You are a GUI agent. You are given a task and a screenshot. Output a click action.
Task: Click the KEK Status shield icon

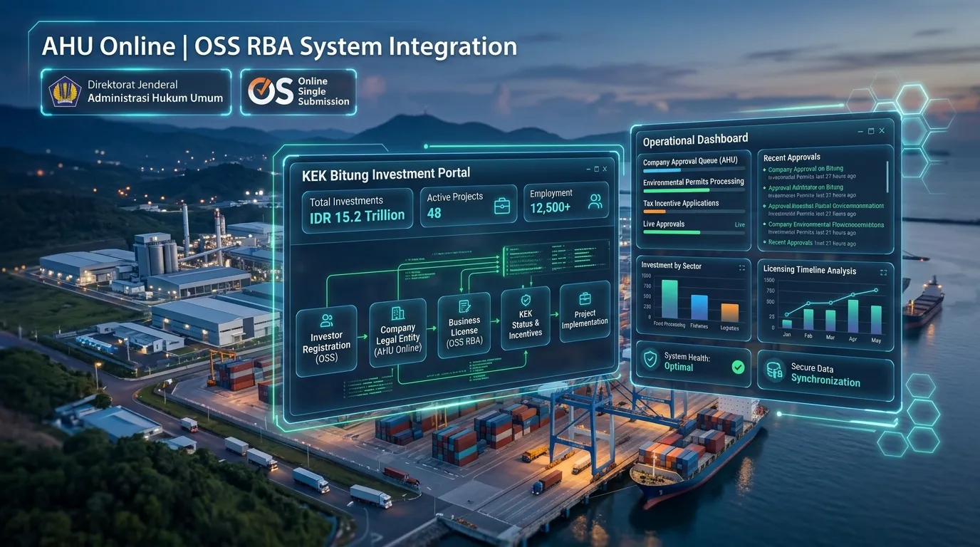pyautogui.click(x=526, y=301)
